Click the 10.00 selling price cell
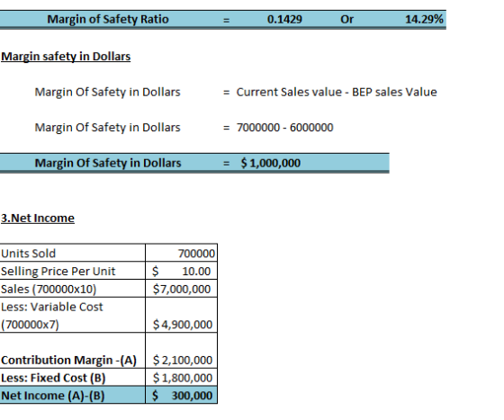 (x=181, y=271)
